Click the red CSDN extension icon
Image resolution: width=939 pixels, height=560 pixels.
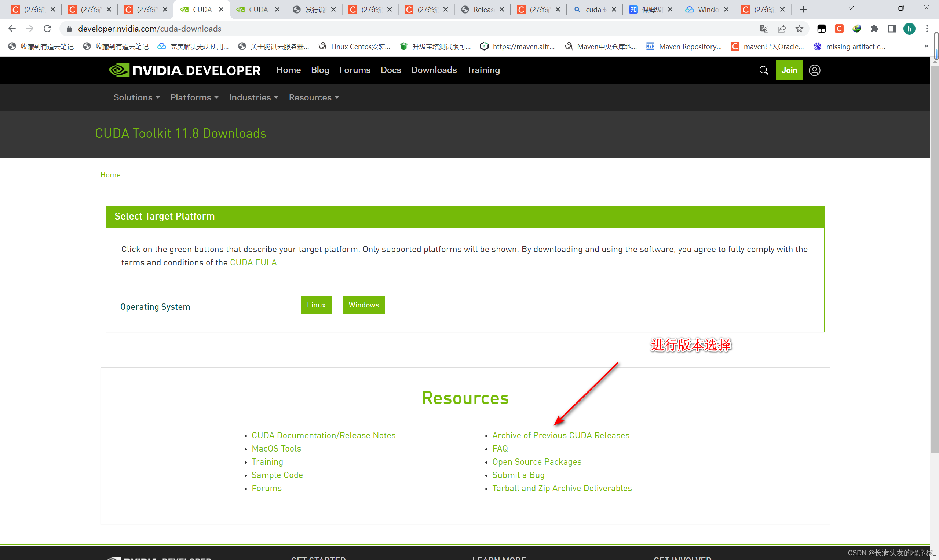(x=839, y=29)
